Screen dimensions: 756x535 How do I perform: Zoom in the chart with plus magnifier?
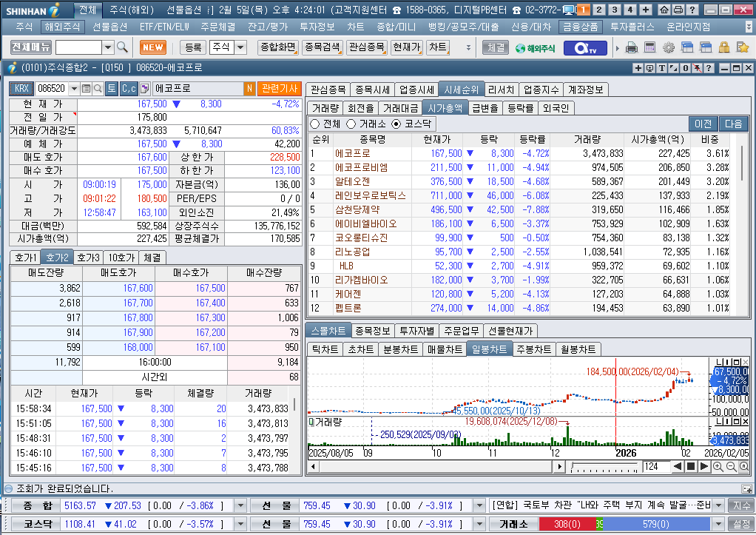tap(718, 466)
